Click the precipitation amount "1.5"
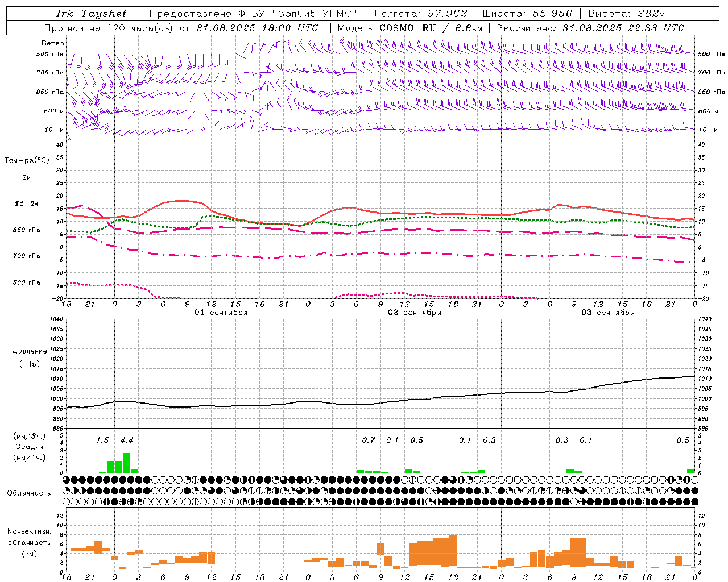Screen dimensions: 728x582 point(102,440)
